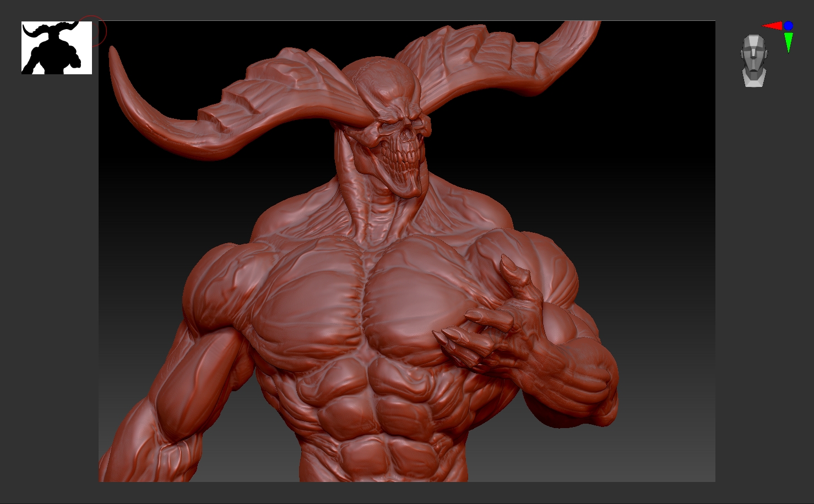Click the forehead of the gray gizmo head
Image resolution: width=814 pixels, height=504 pixels.
(753, 42)
